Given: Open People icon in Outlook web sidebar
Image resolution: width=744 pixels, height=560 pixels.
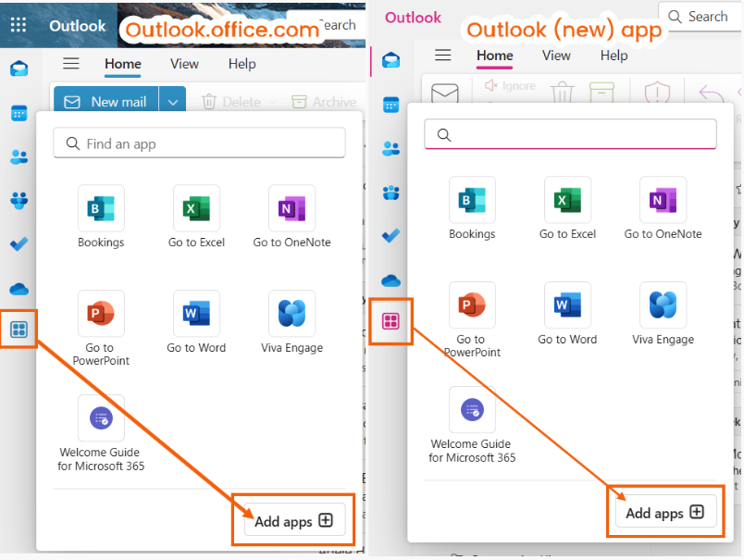Looking at the screenshot, I should tap(19, 156).
